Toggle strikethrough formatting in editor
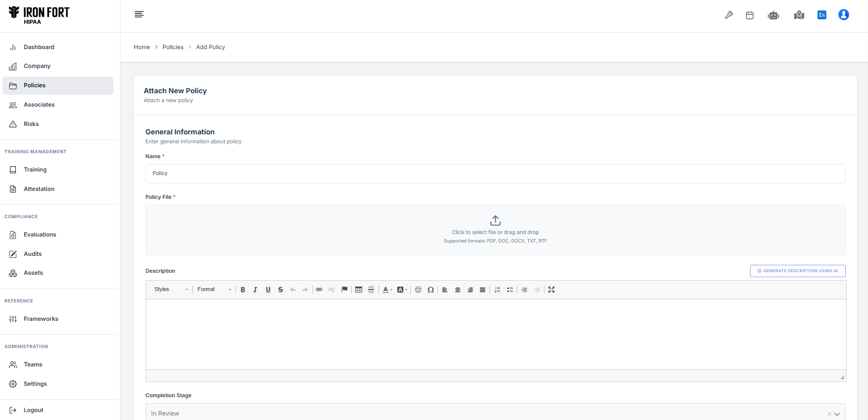 pyautogui.click(x=280, y=290)
